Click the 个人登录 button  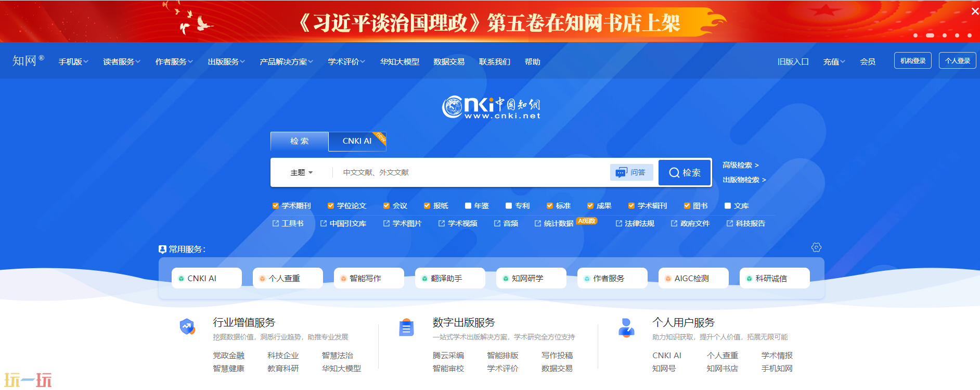(x=958, y=60)
